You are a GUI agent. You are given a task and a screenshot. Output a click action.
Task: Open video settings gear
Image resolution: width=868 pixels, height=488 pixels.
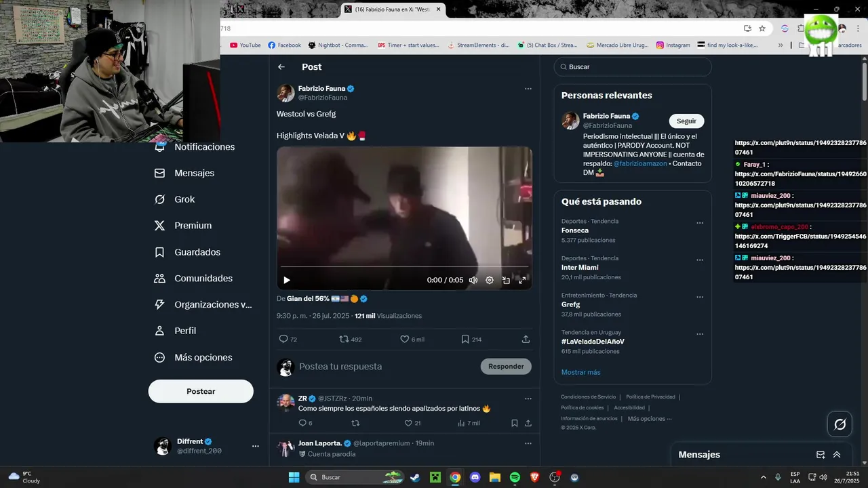pyautogui.click(x=490, y=280)
